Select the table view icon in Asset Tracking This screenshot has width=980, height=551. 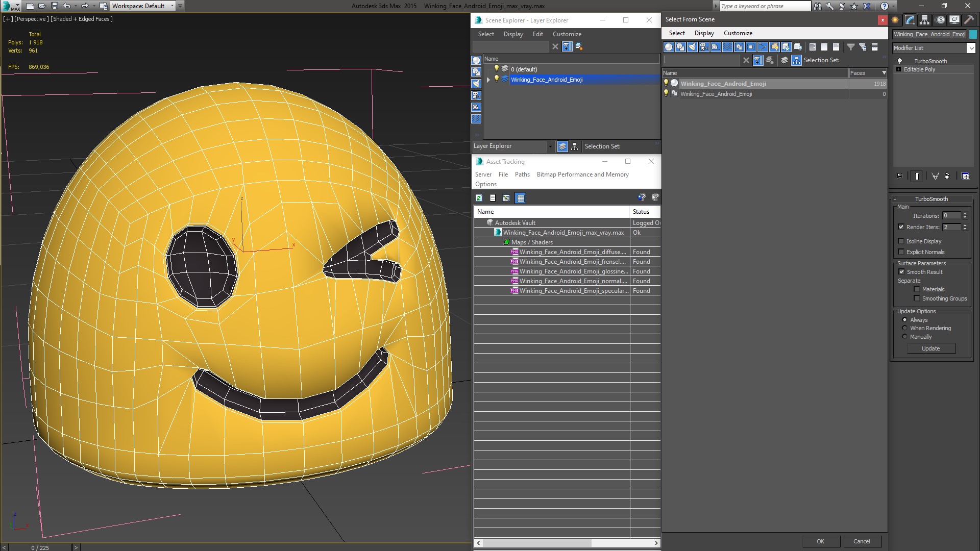pos(520,198)
